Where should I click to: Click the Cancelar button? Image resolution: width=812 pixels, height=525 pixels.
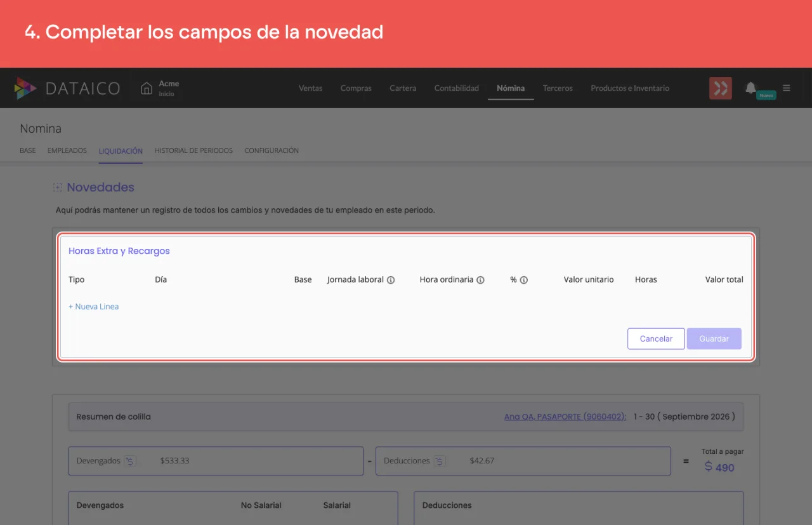(x=656, y=339)
